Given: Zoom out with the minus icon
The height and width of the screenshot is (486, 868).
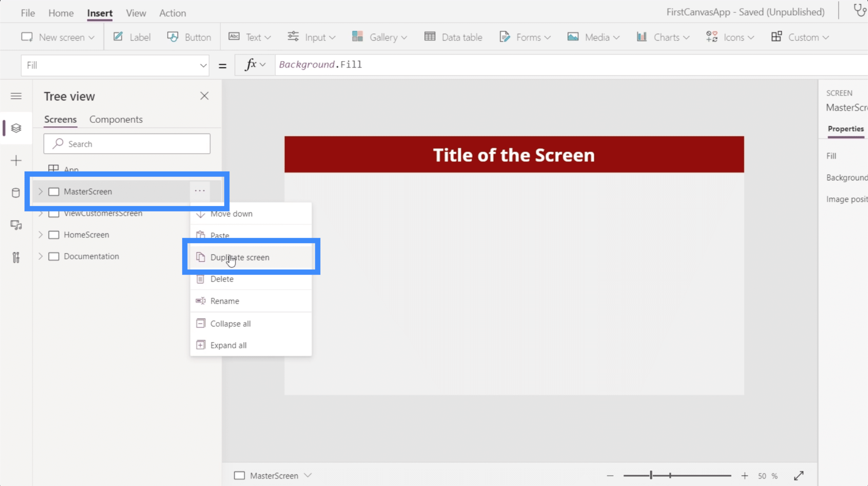Looking at the screenshot, I should tap(610, 475).
